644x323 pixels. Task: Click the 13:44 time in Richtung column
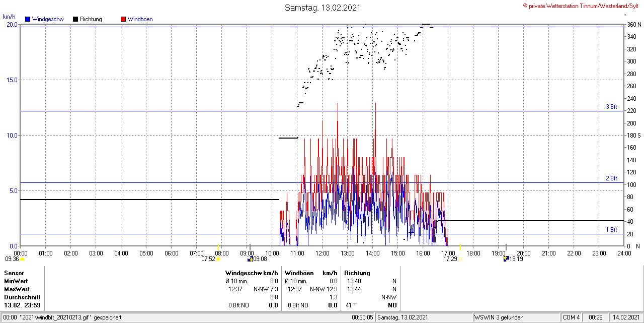point(354,289)
